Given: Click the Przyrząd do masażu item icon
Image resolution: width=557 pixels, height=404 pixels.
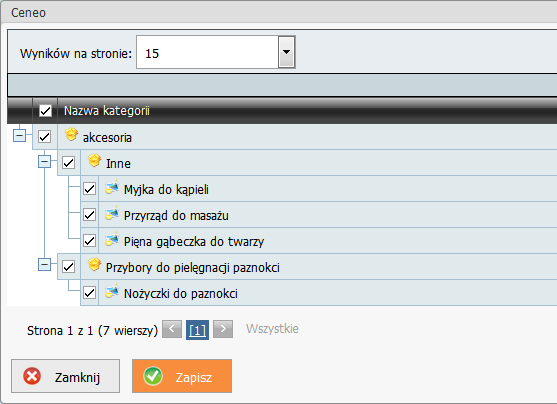Looking at the screenshot, I should [x=112, y=213].
